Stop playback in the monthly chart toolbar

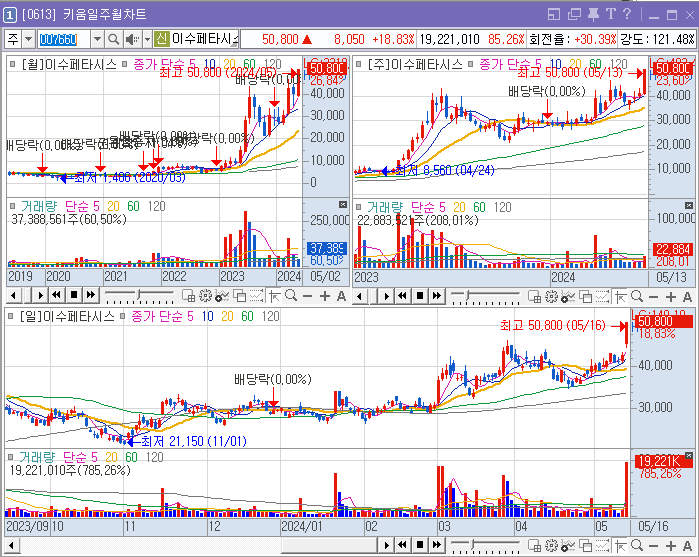click(x=74, y=295)
